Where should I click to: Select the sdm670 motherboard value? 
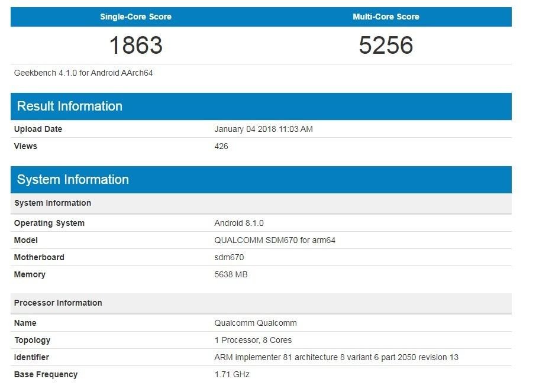pyautogui.click(x=229, y=257)
